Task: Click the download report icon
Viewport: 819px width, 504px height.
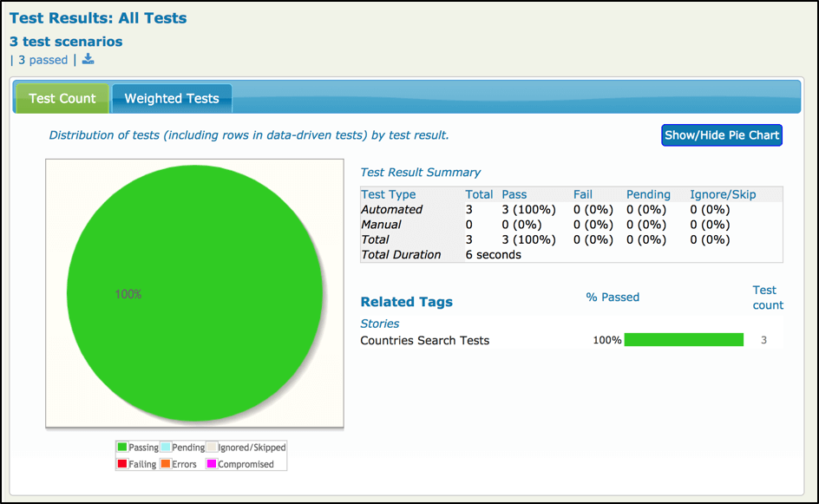Action: (87, 60)
